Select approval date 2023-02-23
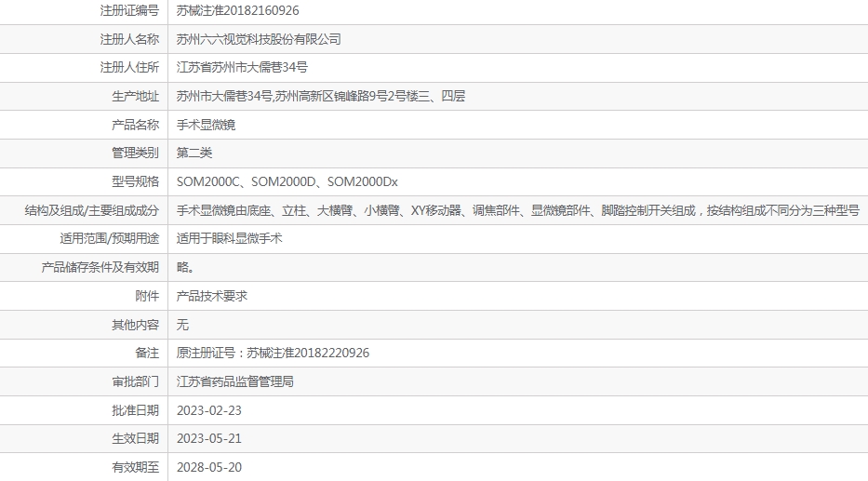 click(x=209, y=410)
